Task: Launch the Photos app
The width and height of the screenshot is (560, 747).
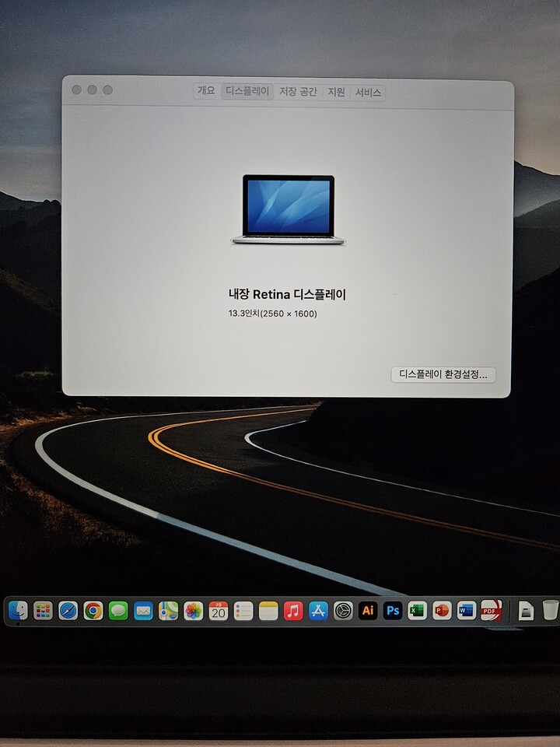Action: point(193,611)
